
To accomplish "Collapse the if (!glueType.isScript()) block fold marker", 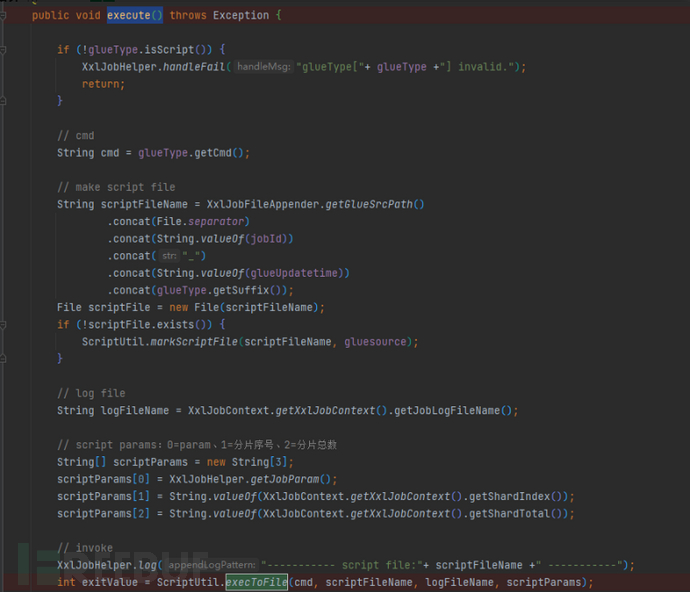I will pos(3,50).
